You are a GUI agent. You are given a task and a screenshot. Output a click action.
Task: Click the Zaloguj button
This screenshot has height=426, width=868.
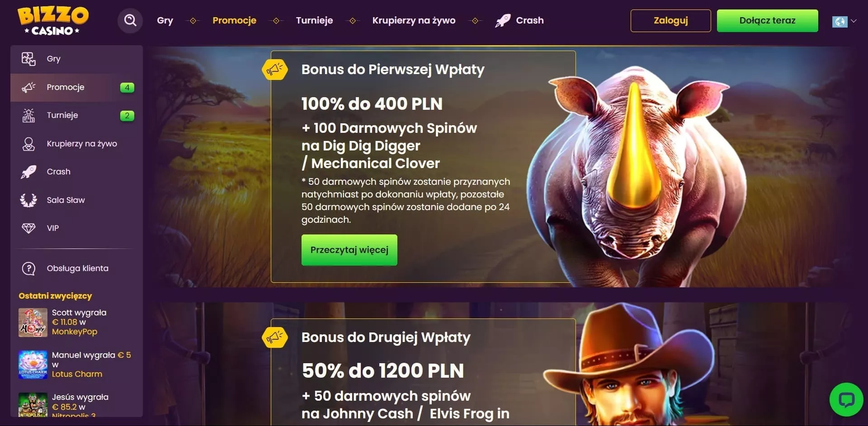[670, 21]
